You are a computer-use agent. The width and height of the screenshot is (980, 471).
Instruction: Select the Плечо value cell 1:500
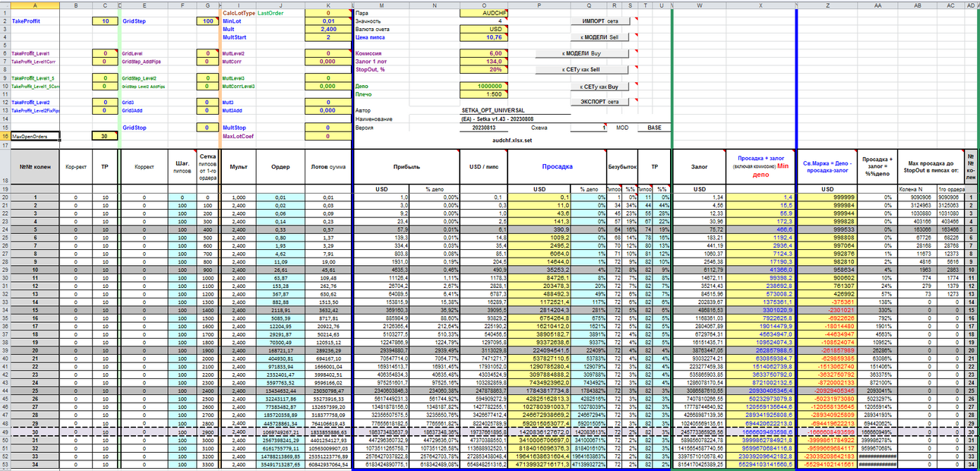[482, 94]
